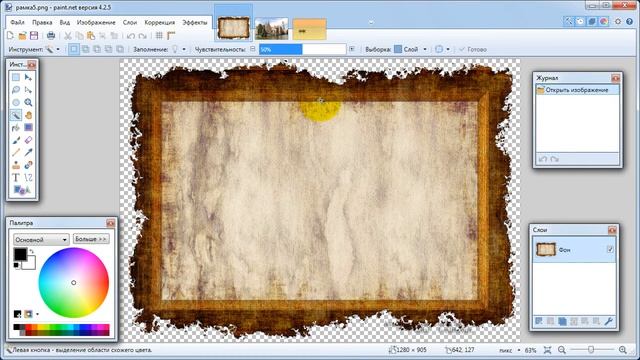Toggle History window visibility button
The width and height of the screenshot is (640, 360).
coord(580,22)
